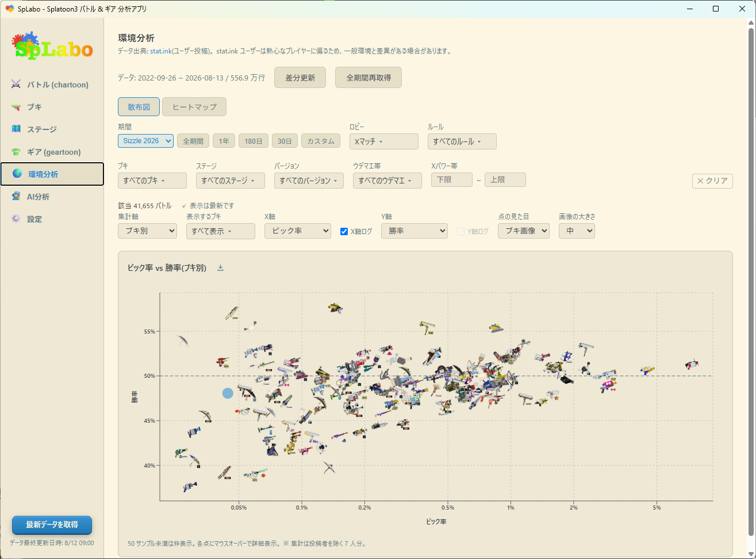Image resolution: width=756 pixels, height=559 pixels.
Task: Open AI分析 from the sidebar
Action: pos(52,197)
